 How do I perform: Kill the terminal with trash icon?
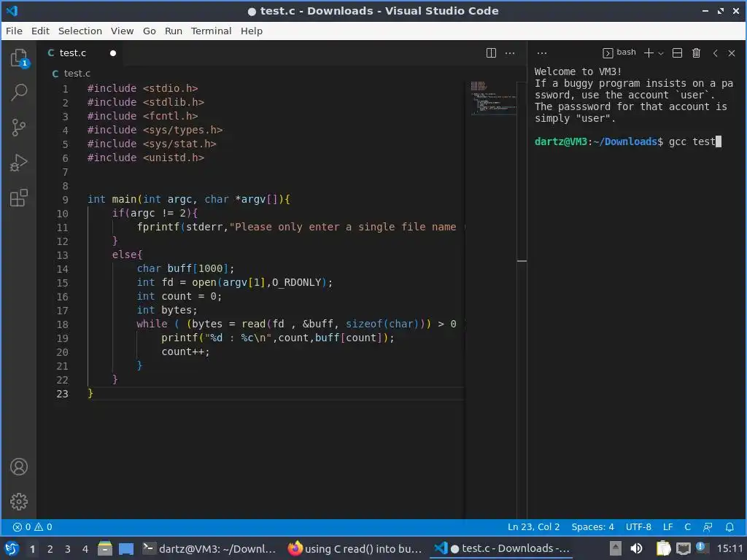(x=696, y=52)
